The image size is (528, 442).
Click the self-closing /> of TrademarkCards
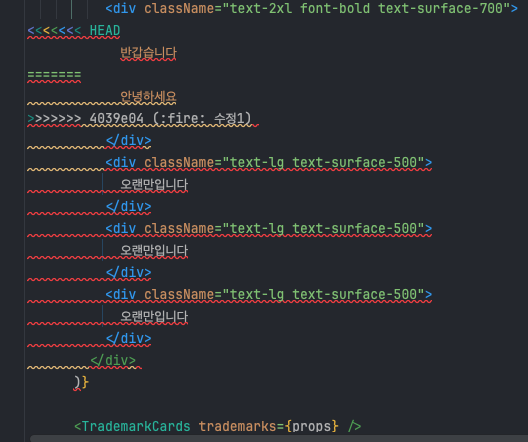[x=355, y=426]
